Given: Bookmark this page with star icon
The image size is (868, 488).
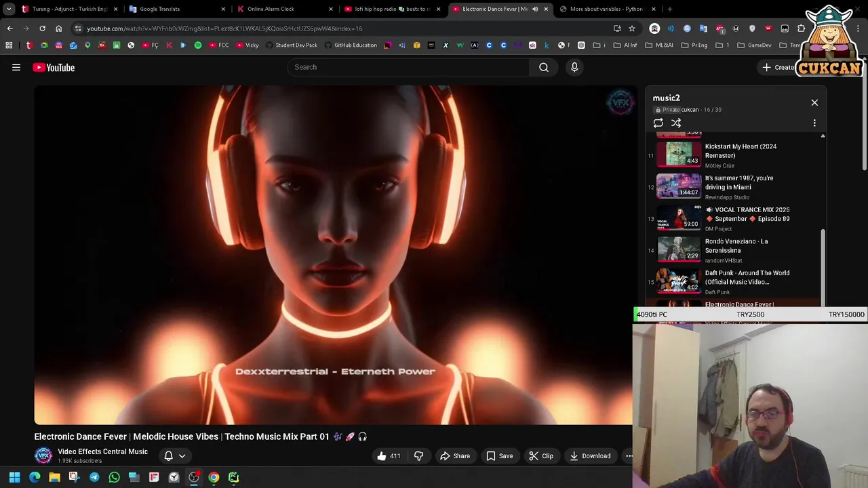Looking at the screenshot, I should (x=632, y=28).
